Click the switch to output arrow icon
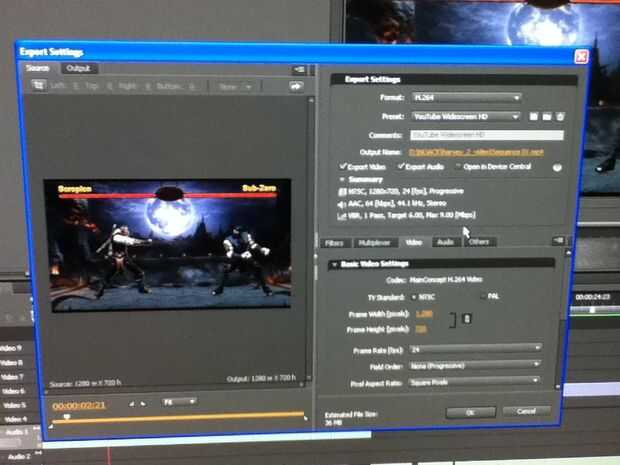 click(296, 86)
